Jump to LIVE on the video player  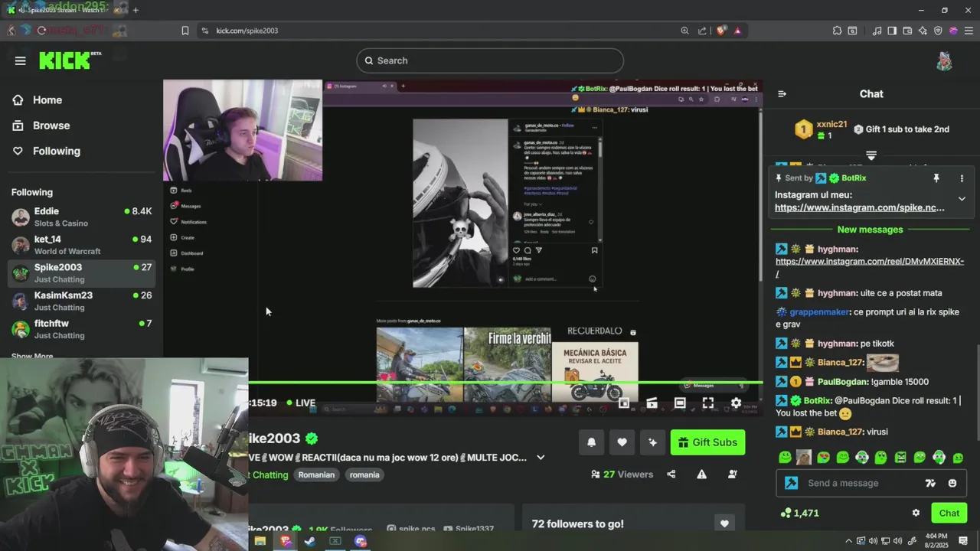301,403
